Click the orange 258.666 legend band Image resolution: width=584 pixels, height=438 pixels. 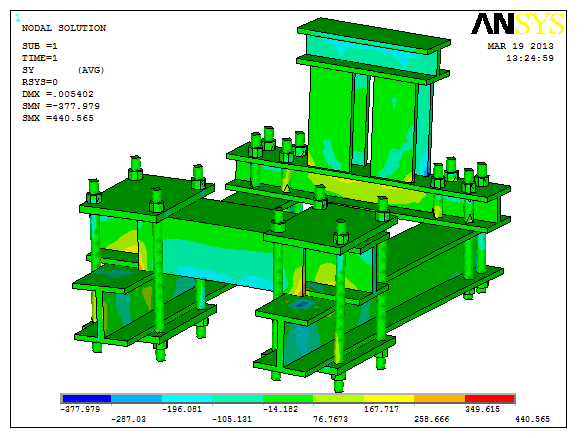439,399
